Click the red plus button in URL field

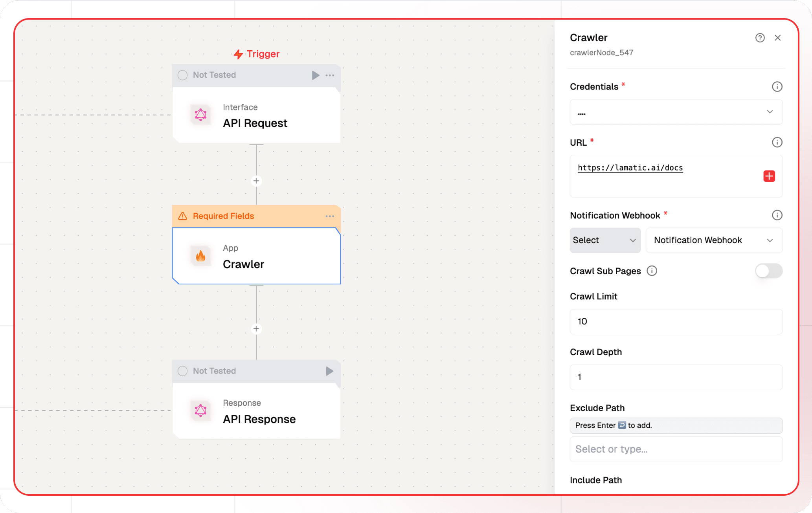click(x=769, y=176)
